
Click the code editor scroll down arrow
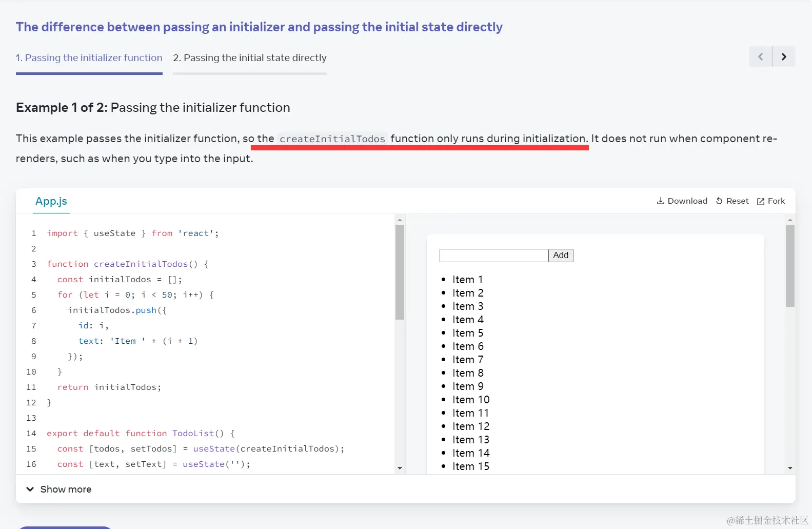click(400, 468)
